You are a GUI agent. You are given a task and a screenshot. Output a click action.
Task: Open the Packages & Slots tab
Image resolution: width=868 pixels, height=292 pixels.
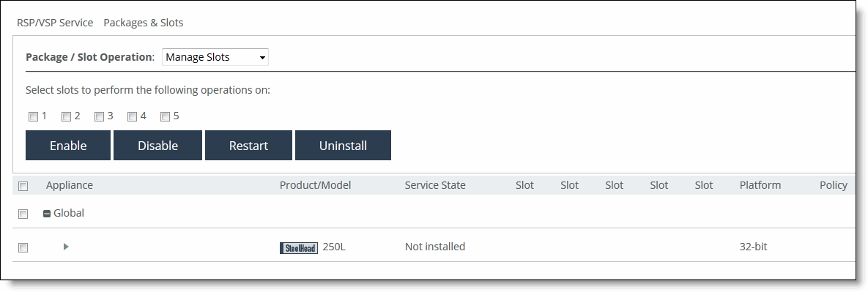pyautogui.click(x=144, y=23)
